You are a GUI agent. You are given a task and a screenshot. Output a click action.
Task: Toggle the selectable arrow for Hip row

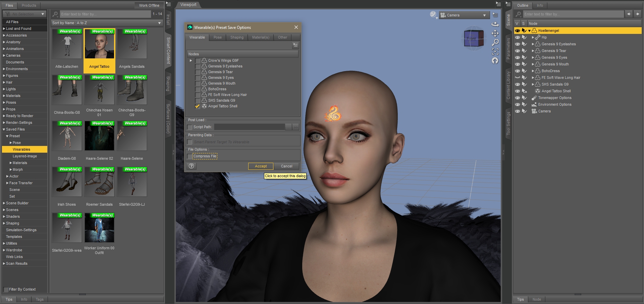524,37
